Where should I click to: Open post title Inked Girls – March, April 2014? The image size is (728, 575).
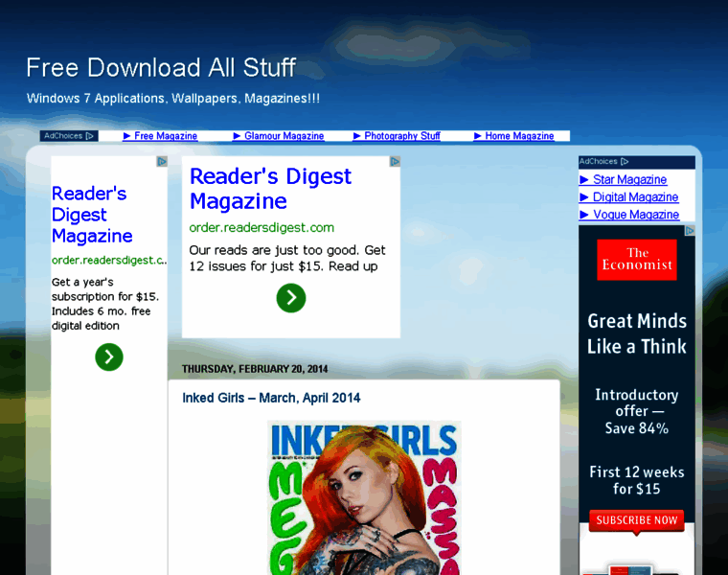coord(271,398)
